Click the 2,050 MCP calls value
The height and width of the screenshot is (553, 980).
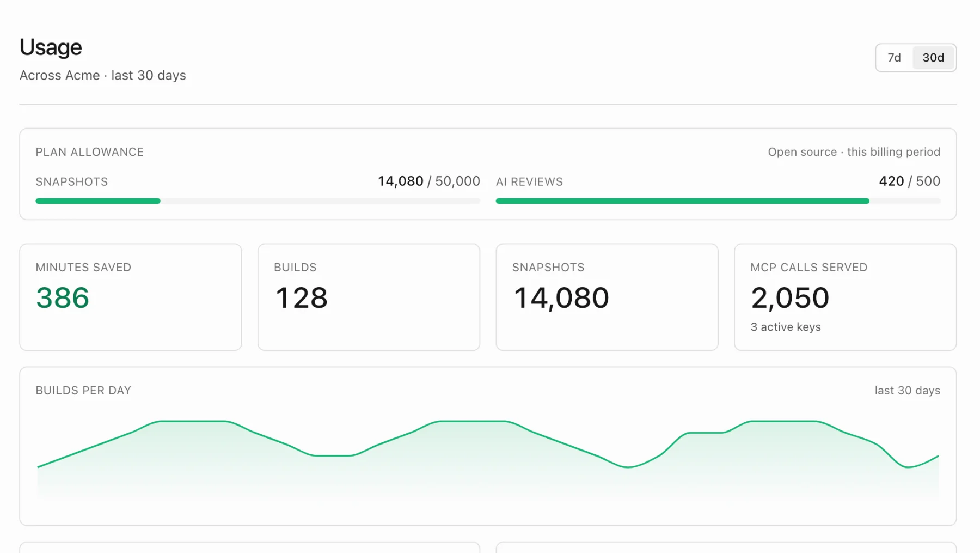click(x=790, y=299)
